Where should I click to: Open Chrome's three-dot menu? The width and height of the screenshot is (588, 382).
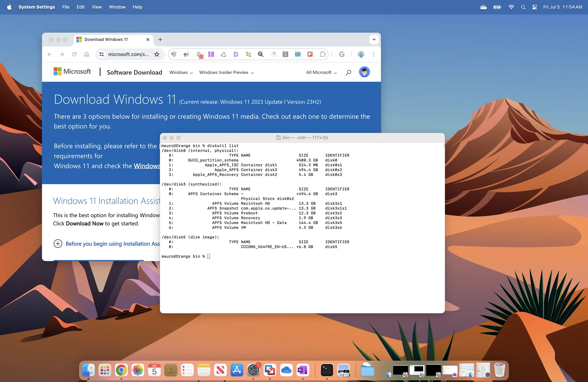373,54
